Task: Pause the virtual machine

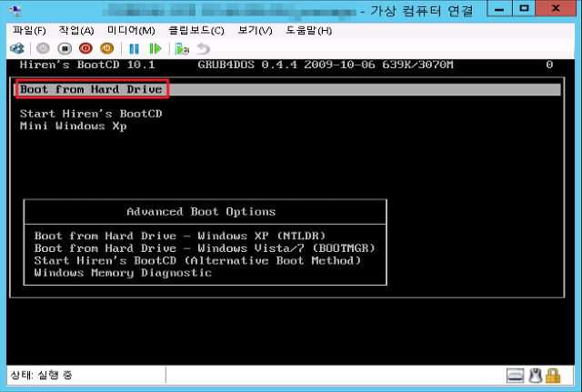Action: pos(134,48)
